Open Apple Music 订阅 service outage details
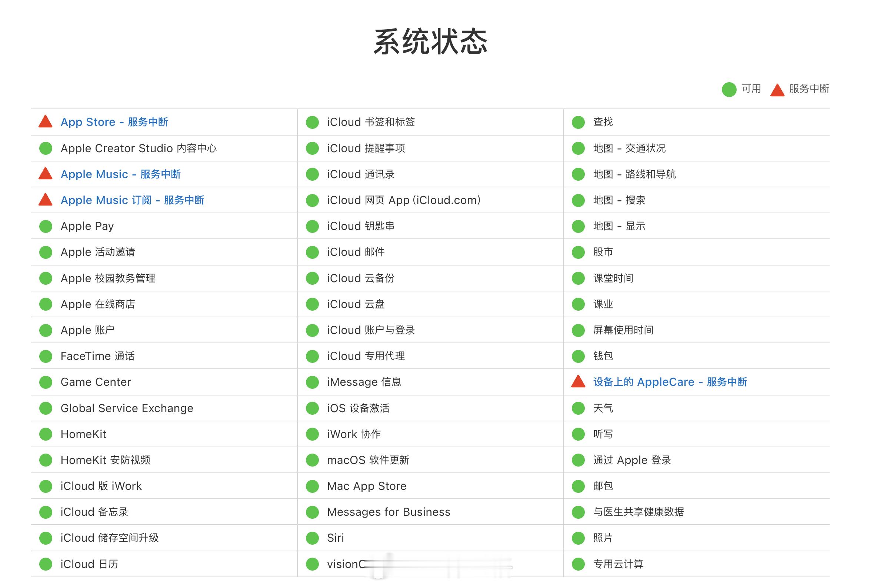Image resolution: width=880 pixels, height=588 pixels. 133,200
